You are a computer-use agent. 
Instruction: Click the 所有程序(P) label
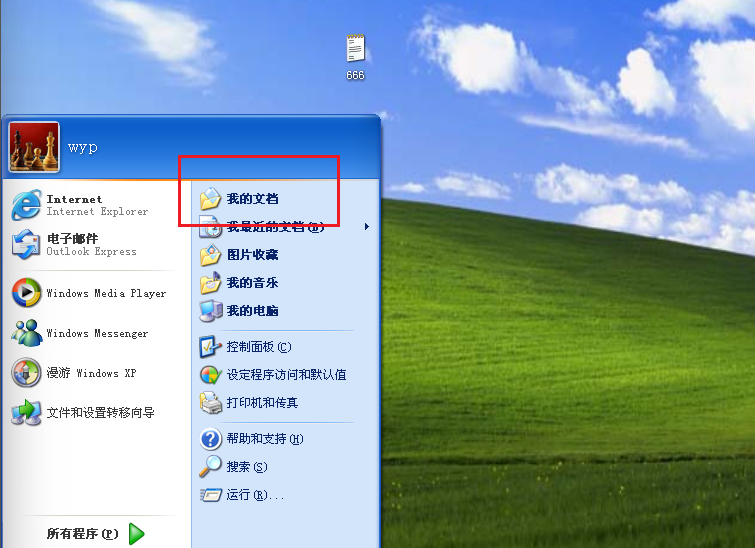(82, 534)
